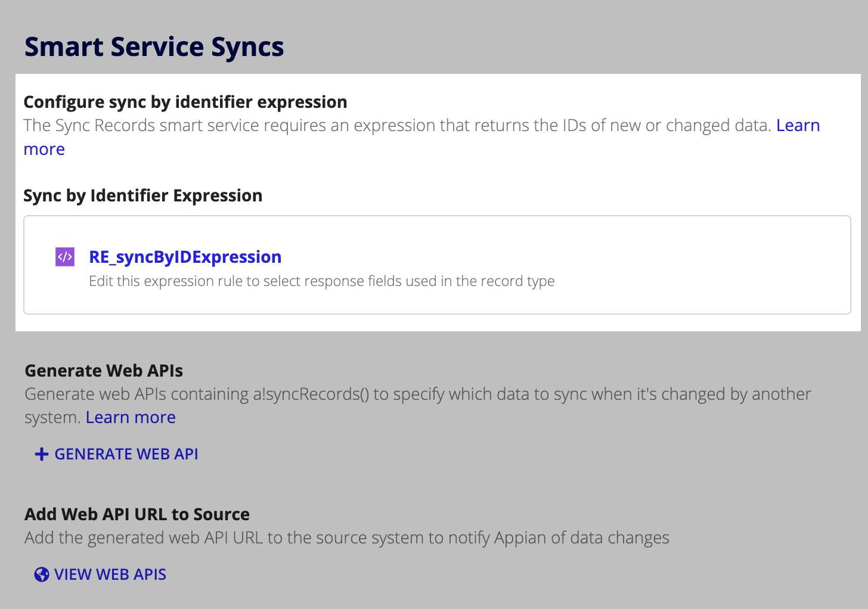The height and width of the screenshot is (609, 868).
Task: Open Learn more link under Generate Web APIs
Action: coord(131,417)
